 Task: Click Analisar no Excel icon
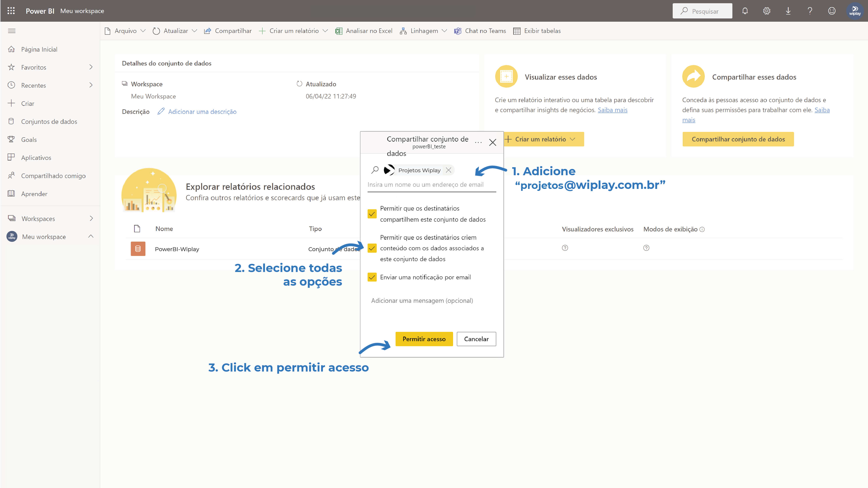click(x=339, y=31)
